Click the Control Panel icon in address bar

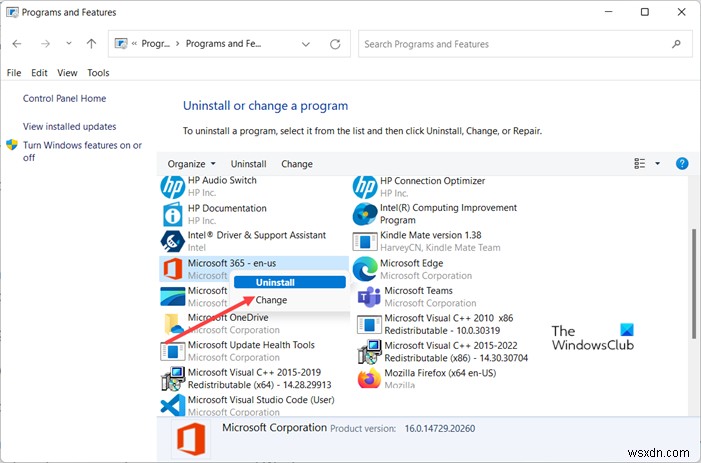pos(121,43)
